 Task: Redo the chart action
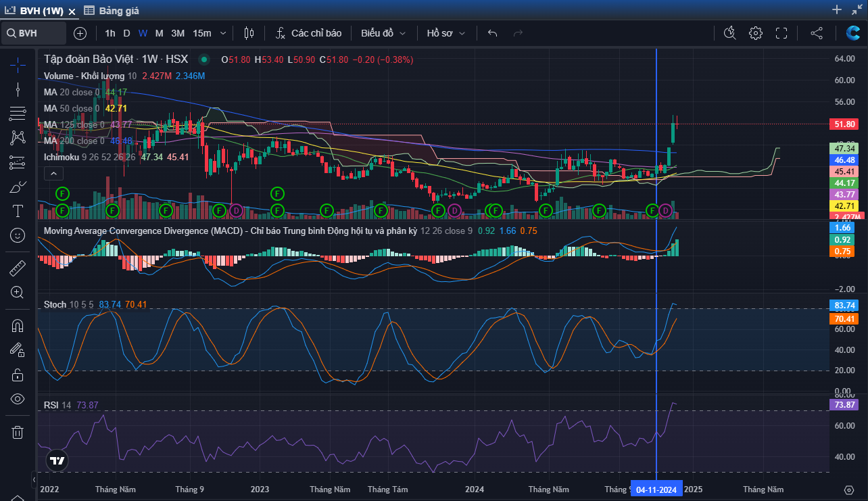click(519, 33)
